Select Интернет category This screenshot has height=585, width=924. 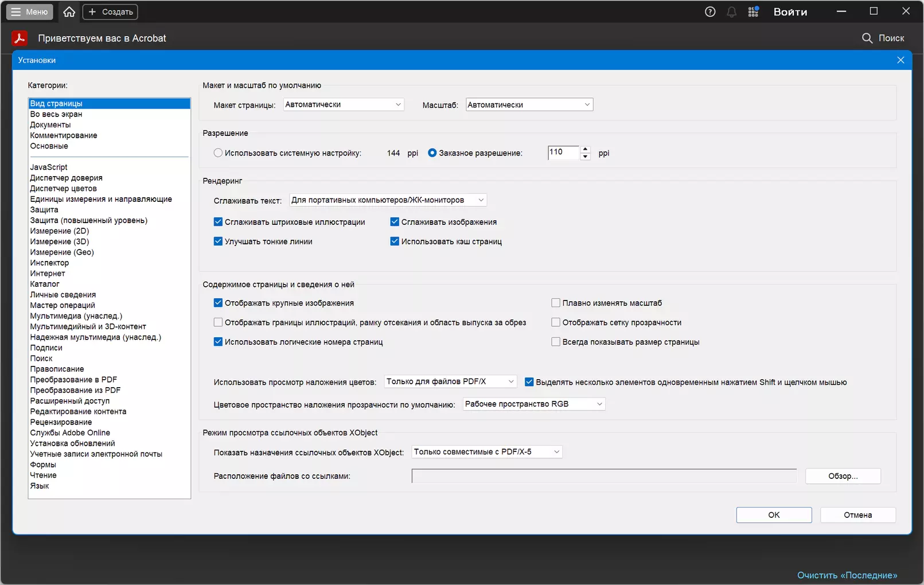tap(48, 274)
